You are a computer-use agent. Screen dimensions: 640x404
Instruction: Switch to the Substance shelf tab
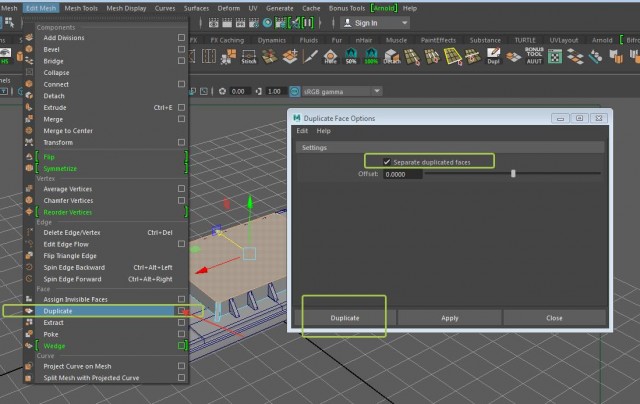click(x=485, y=40)
